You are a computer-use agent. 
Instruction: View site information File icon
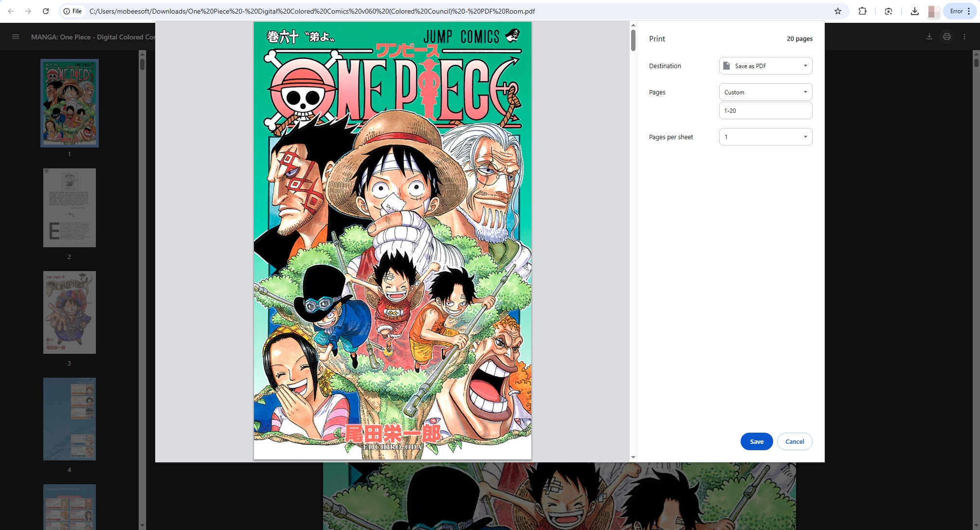pyautogui.click(x=73, y=11)
